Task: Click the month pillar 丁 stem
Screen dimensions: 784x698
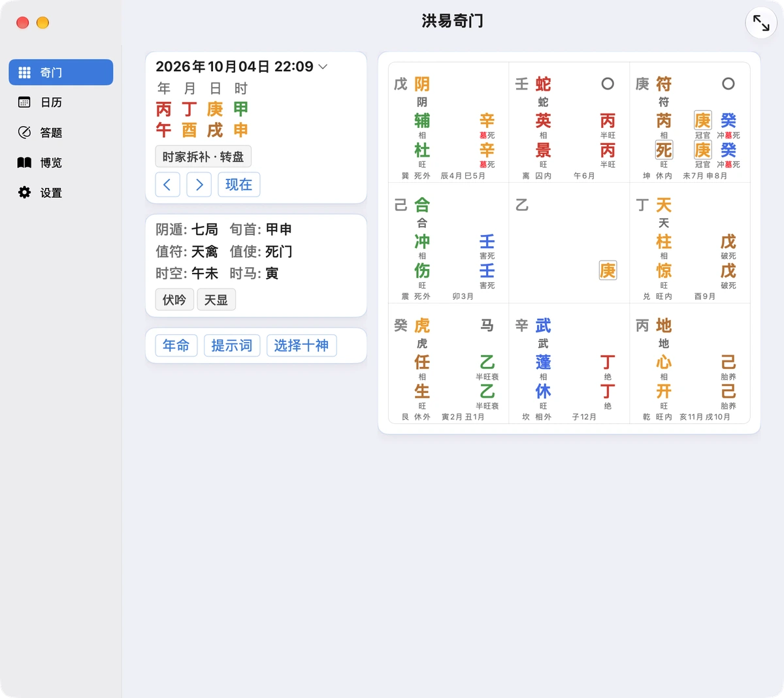Action: (x=189, y=109)
